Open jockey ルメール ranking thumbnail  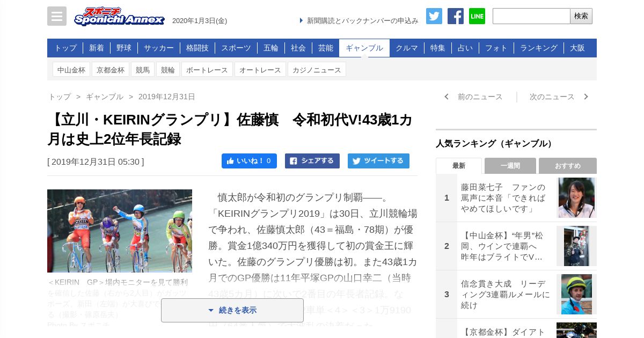coord(576,294)
